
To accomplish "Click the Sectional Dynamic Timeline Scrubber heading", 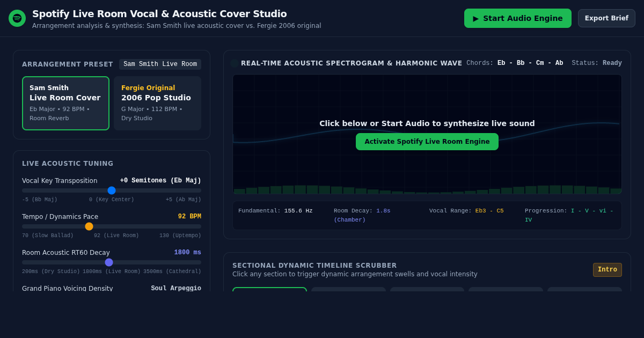I will [314, 266].
